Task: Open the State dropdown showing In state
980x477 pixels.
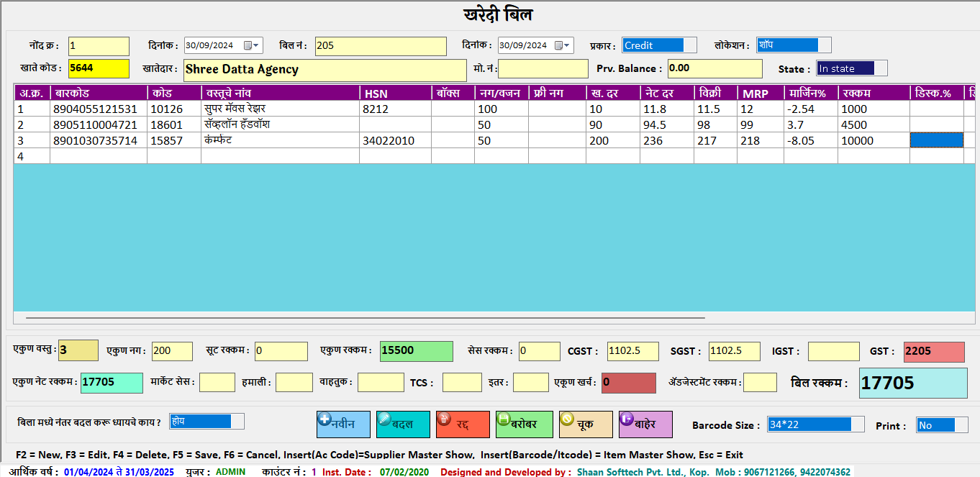Action: pos(881,68)
